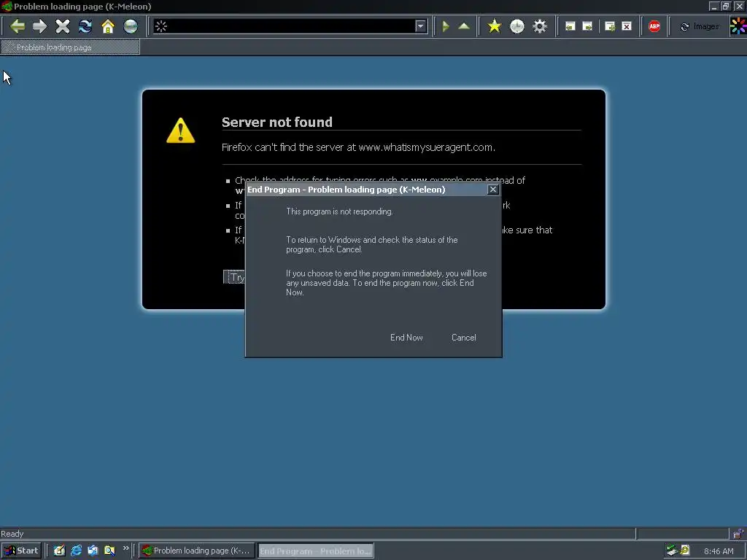Viewport: 747px width, 560px height.
Task: Click the network tray icon in the system tray
Action: pyautogui.click(x=672, y=551)
